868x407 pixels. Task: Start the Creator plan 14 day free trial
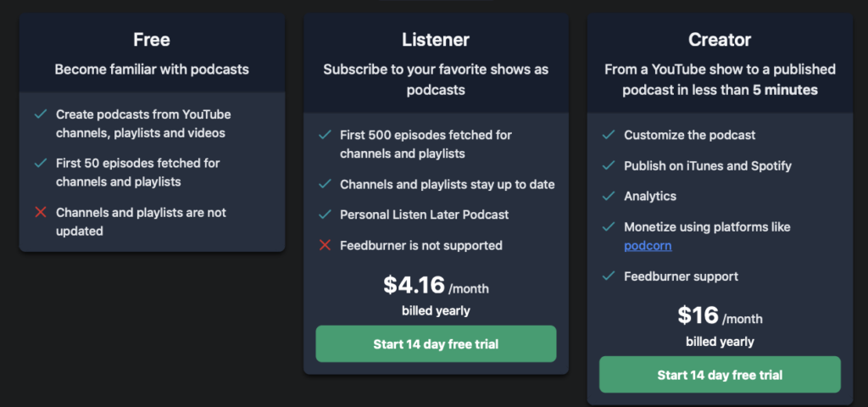pyautogui.click(x=720, y=375)
